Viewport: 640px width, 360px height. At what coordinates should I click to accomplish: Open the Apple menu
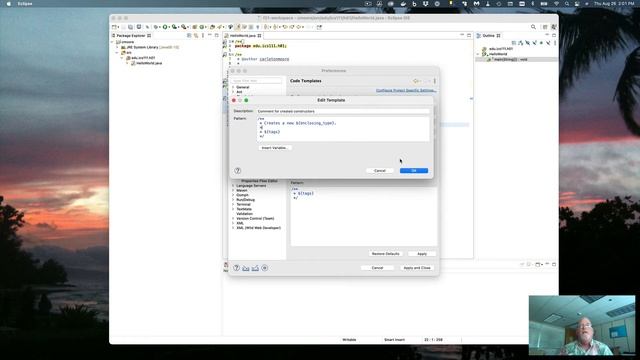pos(8,4)
